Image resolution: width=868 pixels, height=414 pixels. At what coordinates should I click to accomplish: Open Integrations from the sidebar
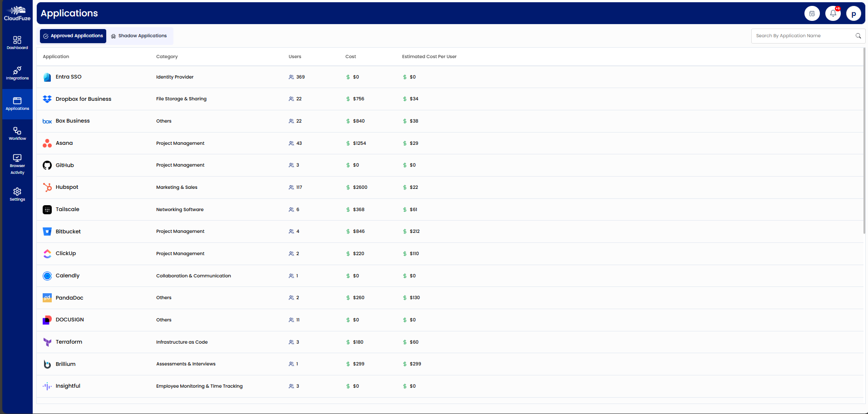[17, 73]
